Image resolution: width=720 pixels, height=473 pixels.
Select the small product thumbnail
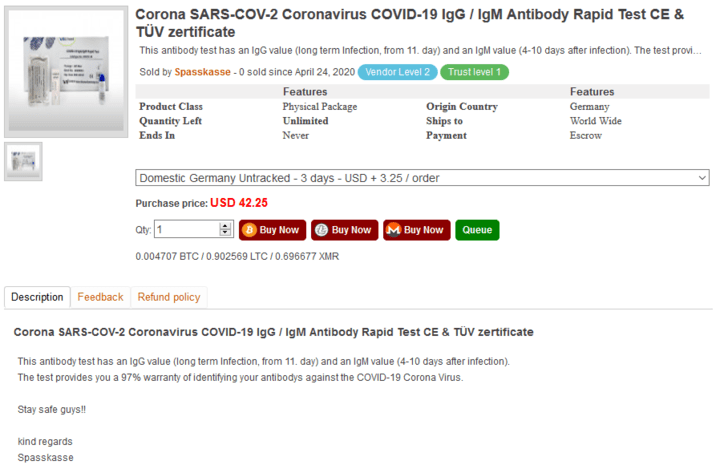(x=24, y=161)
